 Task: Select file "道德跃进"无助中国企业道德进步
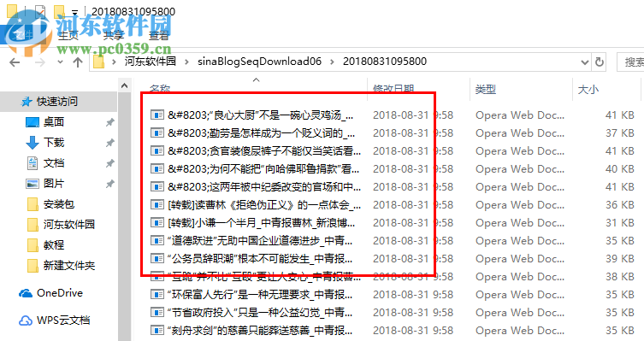tap(260, 241)
